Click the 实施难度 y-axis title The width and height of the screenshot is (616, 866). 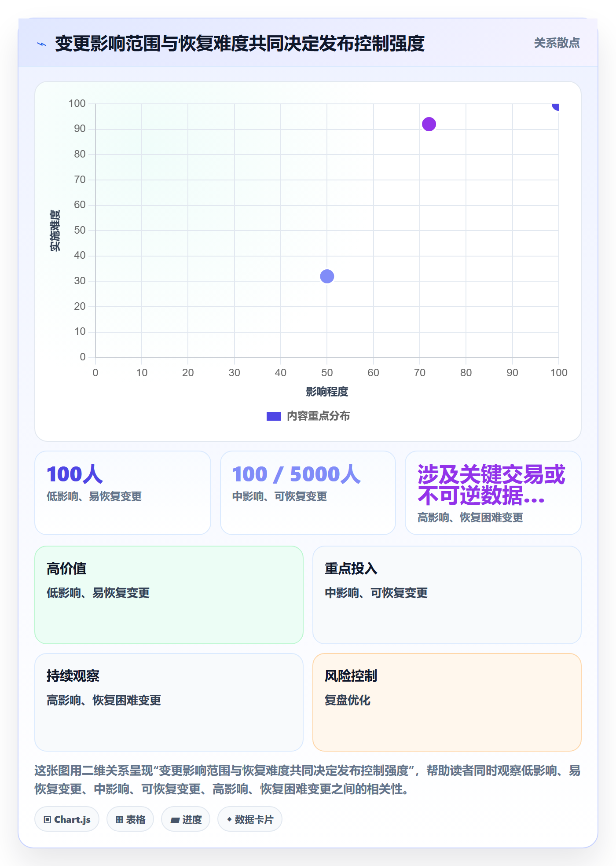(55, 231)
